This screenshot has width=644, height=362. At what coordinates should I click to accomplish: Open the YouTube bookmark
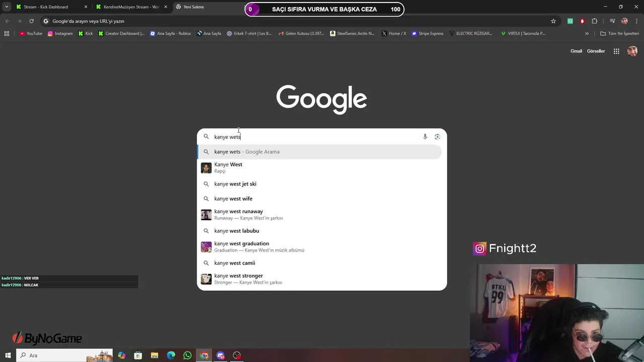(31, 34)
